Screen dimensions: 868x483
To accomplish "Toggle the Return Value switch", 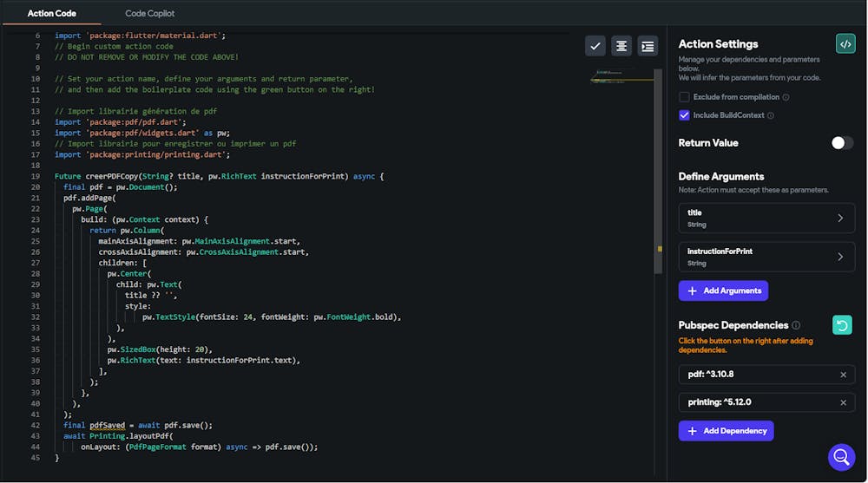I will (842, 143).
